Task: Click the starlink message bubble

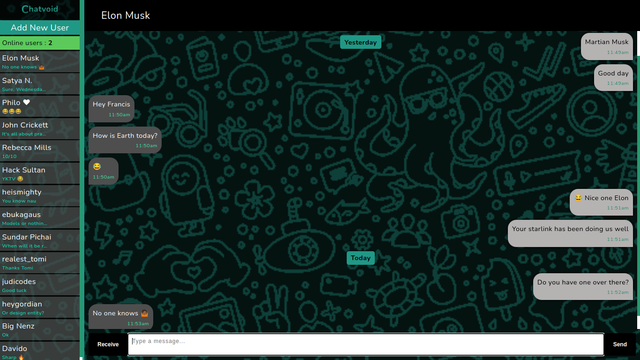Action: [x=570, y=233]
